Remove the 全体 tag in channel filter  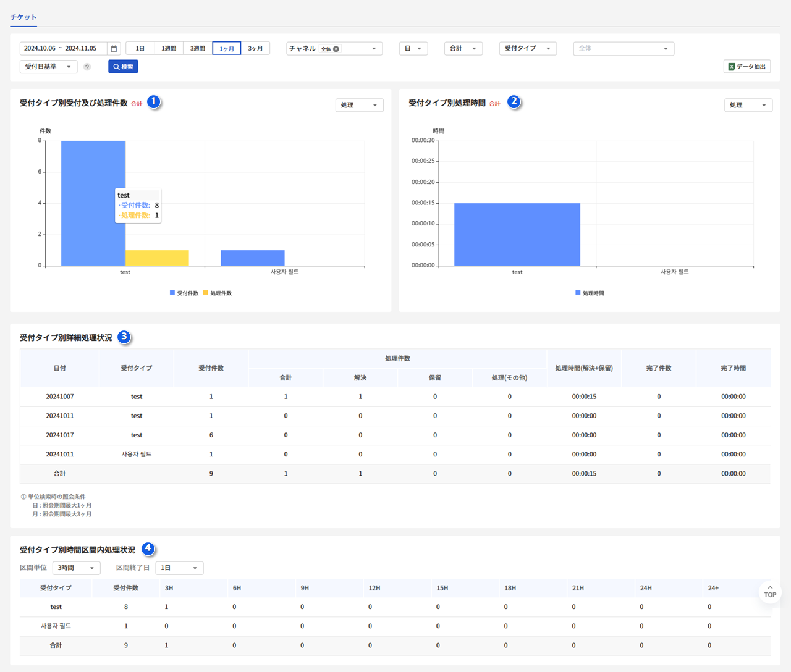pyautogui.click(x=336, y=49)
